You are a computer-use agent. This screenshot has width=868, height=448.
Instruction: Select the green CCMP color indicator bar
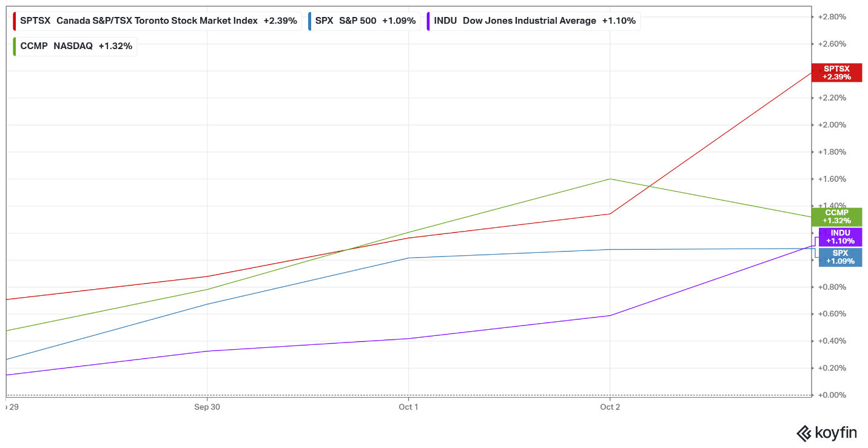point(15,45)
